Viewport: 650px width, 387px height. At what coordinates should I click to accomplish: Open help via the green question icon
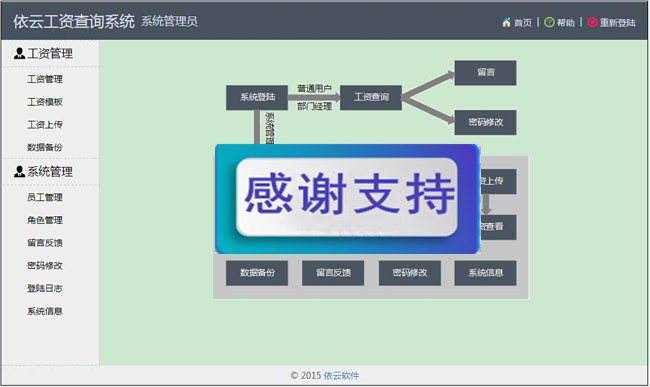549,22
